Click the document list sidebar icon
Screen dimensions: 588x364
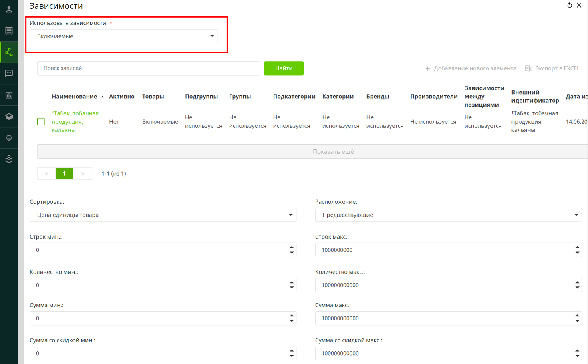click(x=9, y=31)
